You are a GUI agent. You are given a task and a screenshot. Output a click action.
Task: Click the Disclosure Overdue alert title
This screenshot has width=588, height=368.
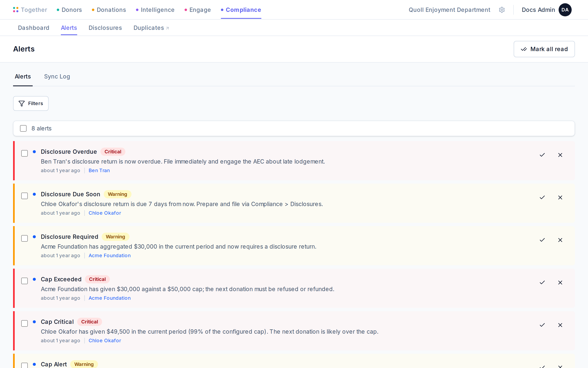[x=69, y=152]
